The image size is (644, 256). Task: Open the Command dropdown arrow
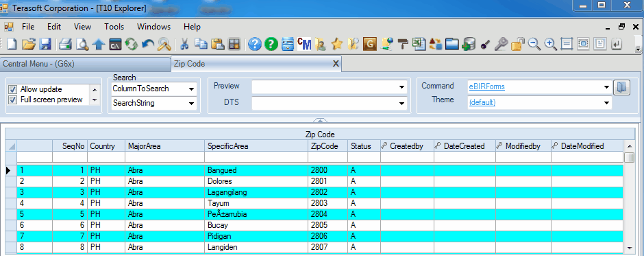click(x=606, y=87)
